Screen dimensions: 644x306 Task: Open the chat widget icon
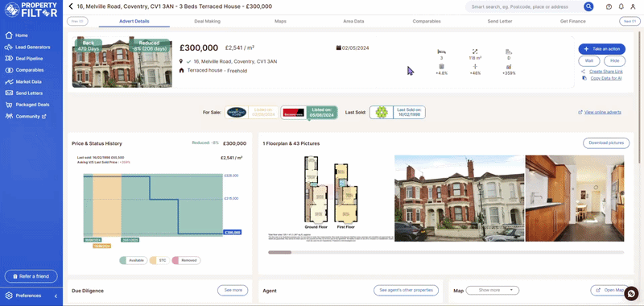tap(632, 293)
